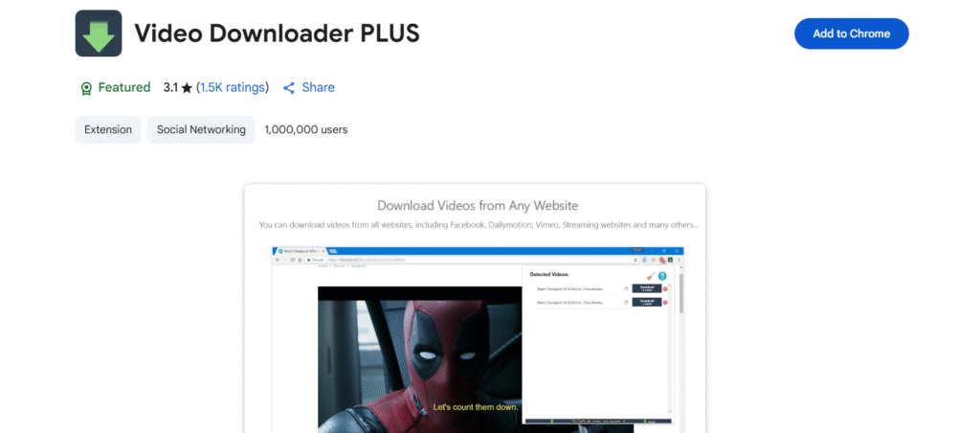Click the first Download button in Detected Videos
The image size is (980, 433).
[x=647, y=288]
